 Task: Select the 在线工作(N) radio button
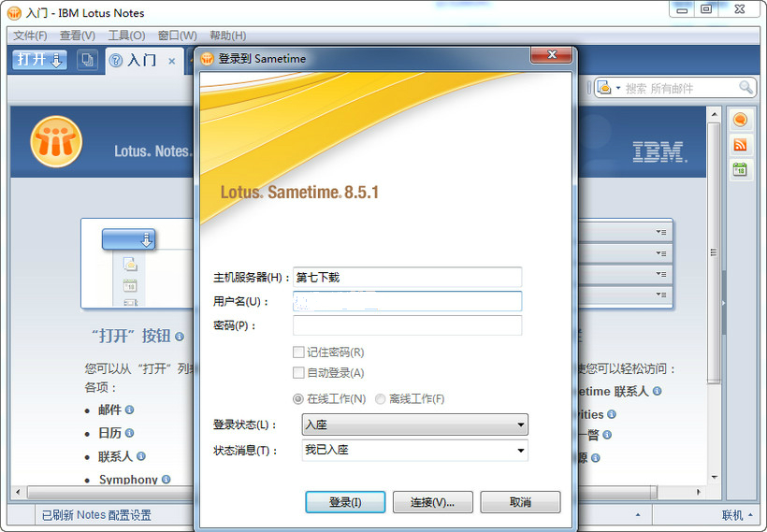coord(297,399)
